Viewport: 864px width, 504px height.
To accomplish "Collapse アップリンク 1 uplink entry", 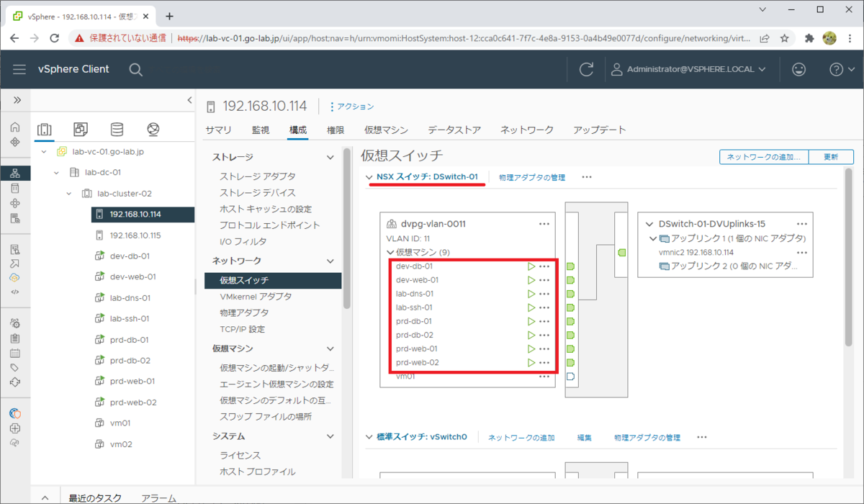I will (x=653, y=238).
